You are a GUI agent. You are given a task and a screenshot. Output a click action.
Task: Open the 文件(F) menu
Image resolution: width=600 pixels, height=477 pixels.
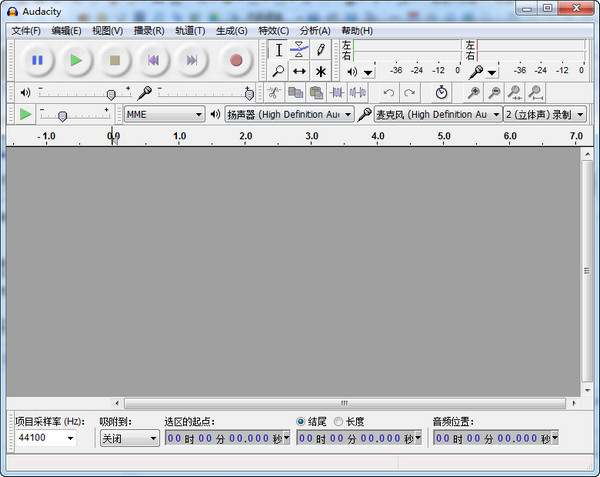point(26,30)
